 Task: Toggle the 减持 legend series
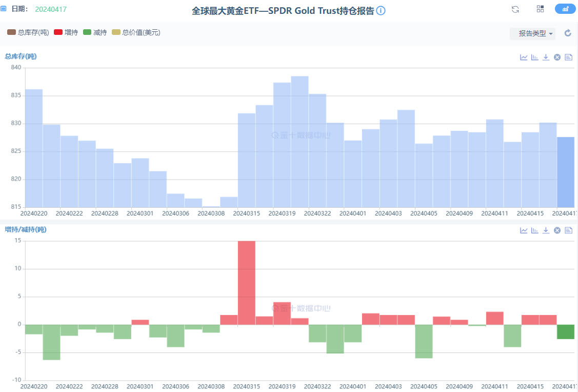[x=95, y=32]
